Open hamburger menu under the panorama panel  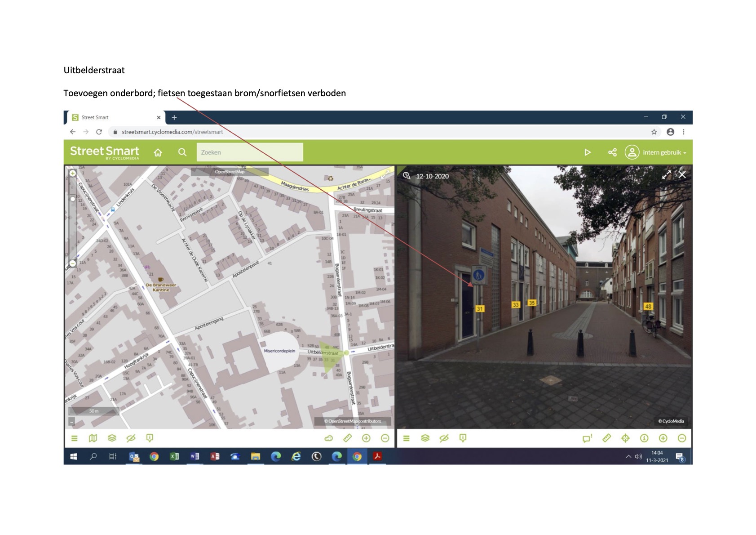[406, 438]
